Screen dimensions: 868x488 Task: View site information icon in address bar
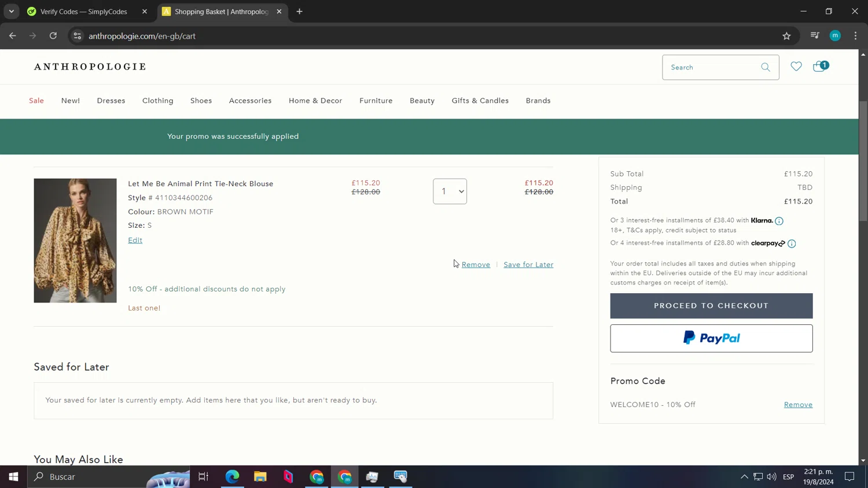click(77, 36)
